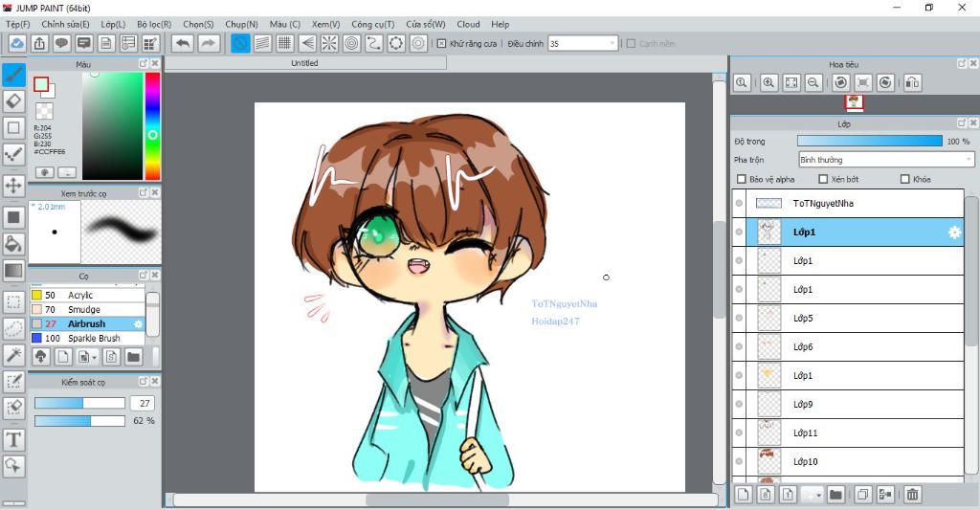Click the rainbow hue bar
This screenshot has height=510, width=980.
(152, 125)
